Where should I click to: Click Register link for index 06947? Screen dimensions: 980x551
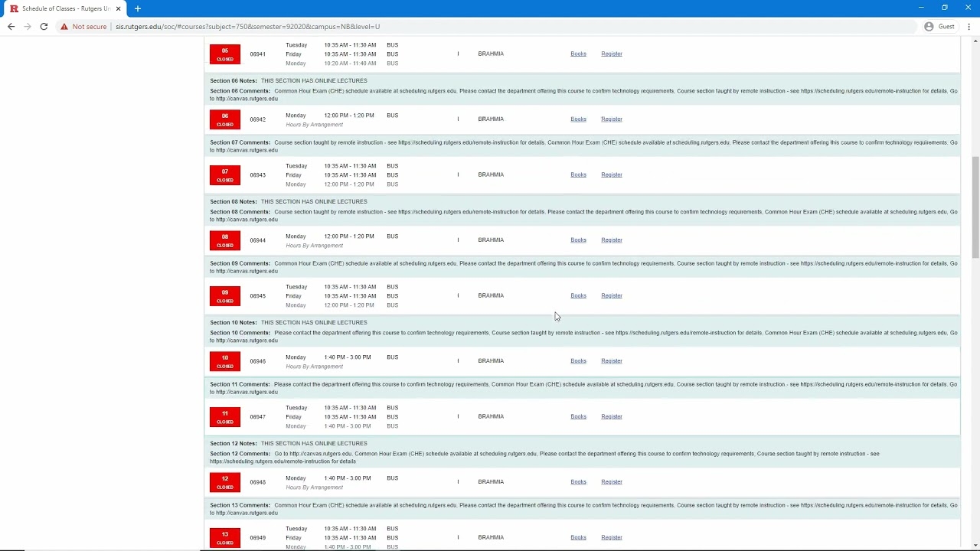(x=612, y=416)
